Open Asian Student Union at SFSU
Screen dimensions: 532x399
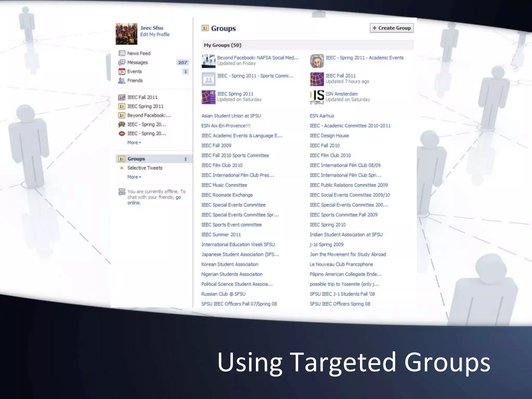(x=231, y=116)
